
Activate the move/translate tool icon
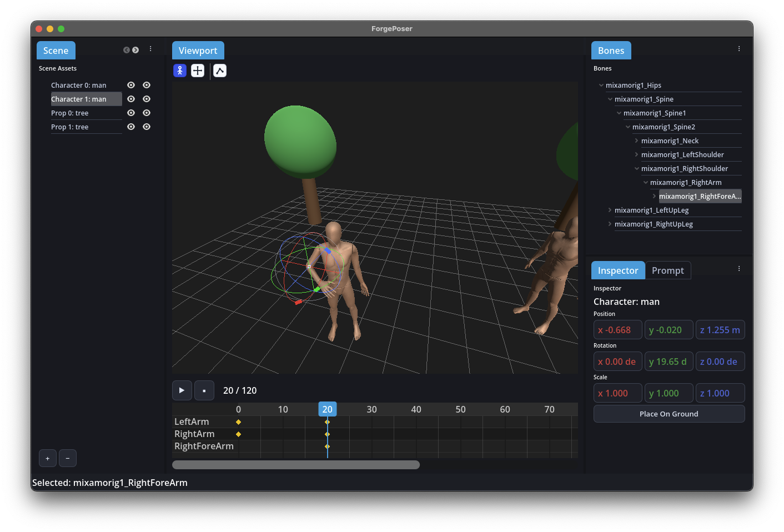pos(198,71)
